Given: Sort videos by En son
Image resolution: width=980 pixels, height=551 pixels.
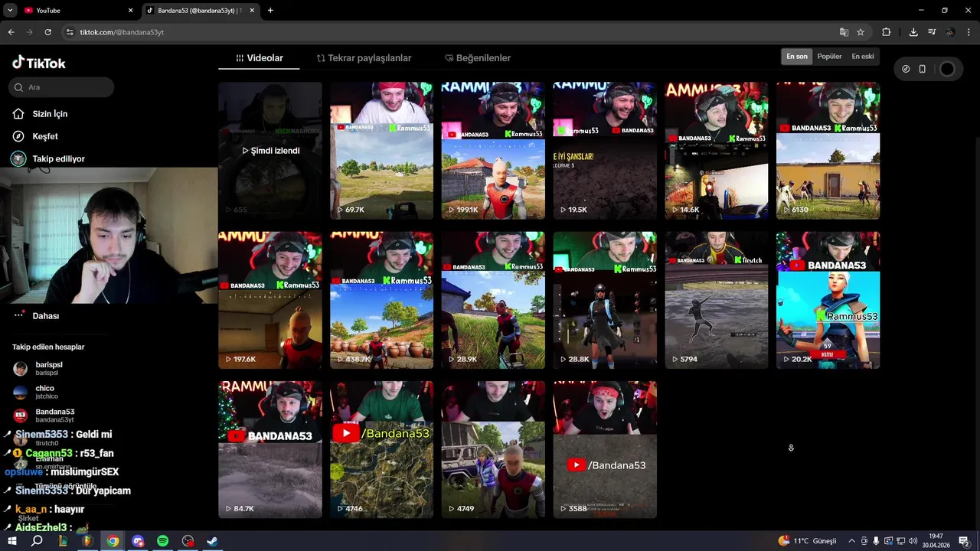Looking at the screenshot, I should [x=797, y=57].
